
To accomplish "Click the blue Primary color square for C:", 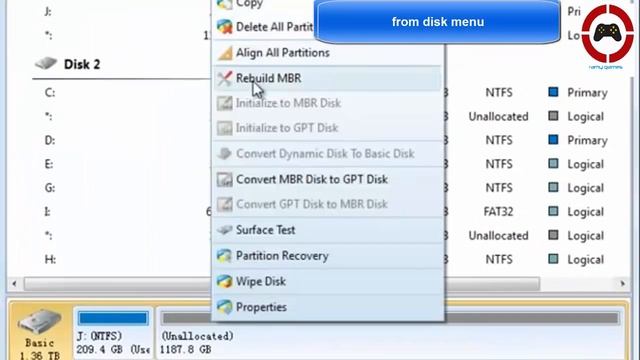I will click(553, 92).
